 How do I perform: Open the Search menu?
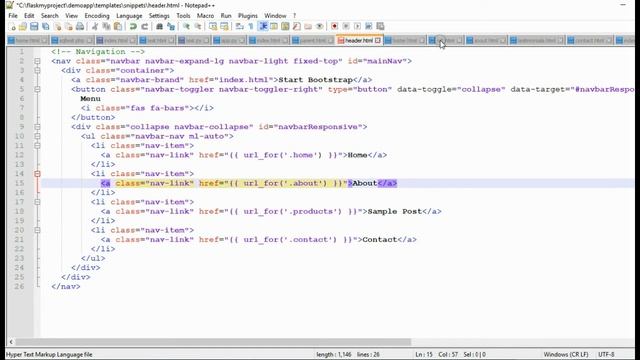50,16
